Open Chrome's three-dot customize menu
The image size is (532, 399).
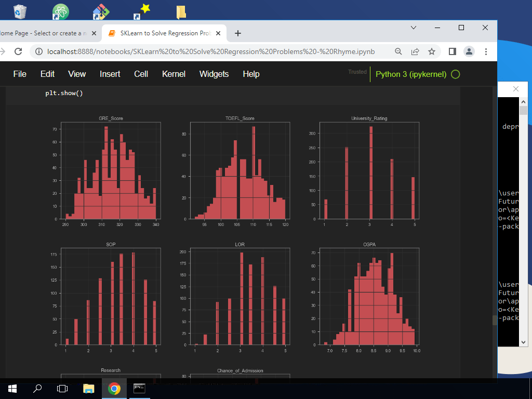(x=486, y=51)
